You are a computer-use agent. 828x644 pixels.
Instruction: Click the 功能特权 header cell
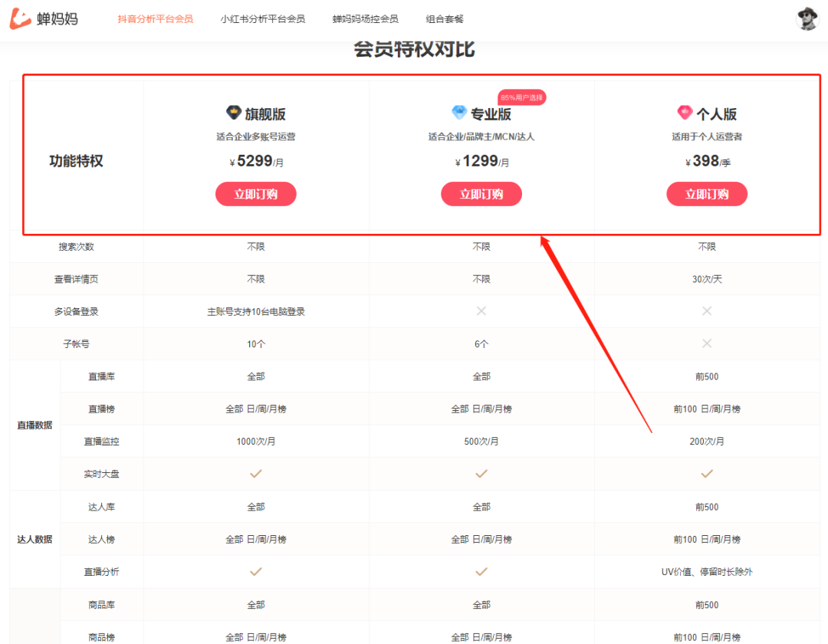[76, 161]
